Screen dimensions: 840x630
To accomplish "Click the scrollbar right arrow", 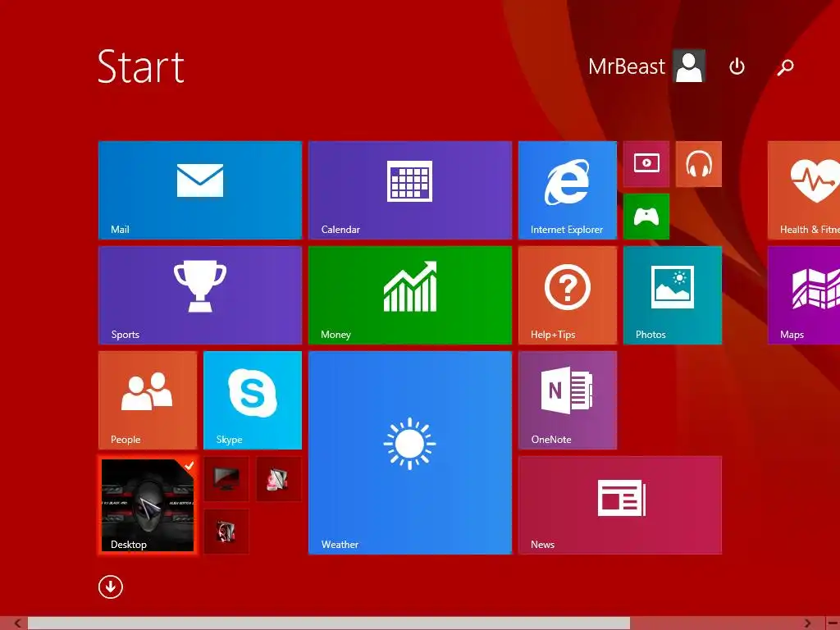I will click(807, 623).
